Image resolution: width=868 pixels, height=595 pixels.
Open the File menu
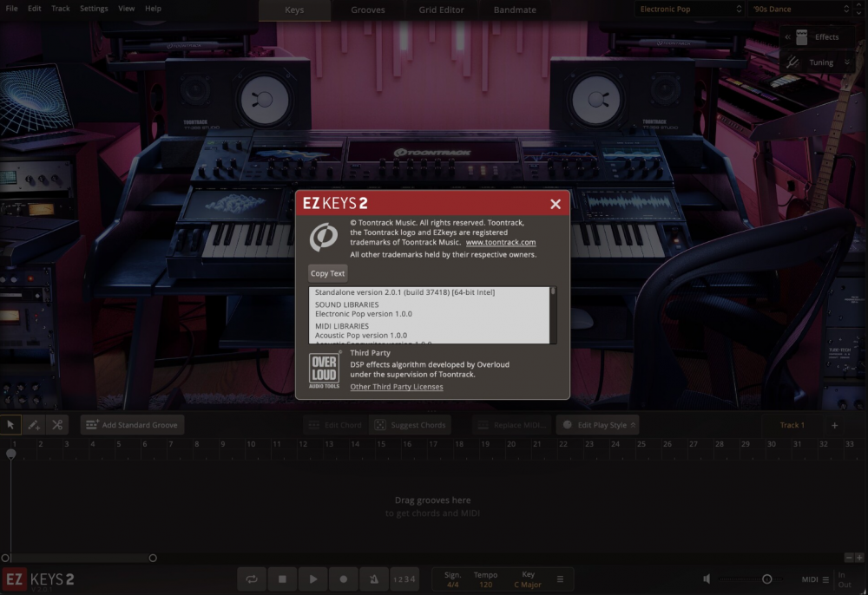coord(11,9)
